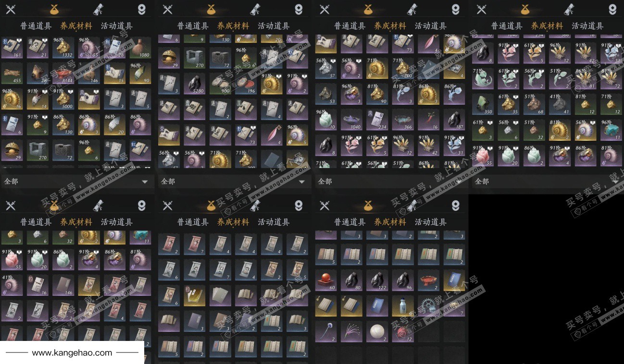This screenshot has width=624, height=364.
Task: Click the black ore stack of 122
Action: coord(377,280)
